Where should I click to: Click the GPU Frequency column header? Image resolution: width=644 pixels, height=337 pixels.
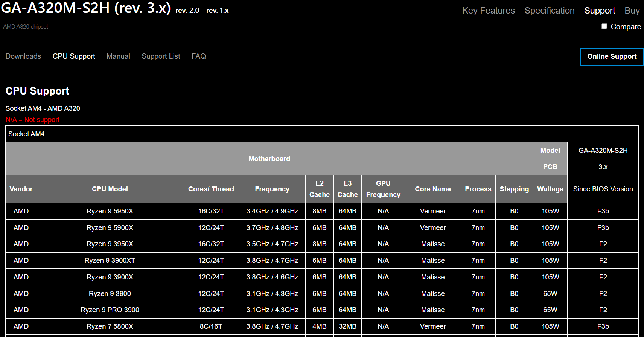[383, 189]
